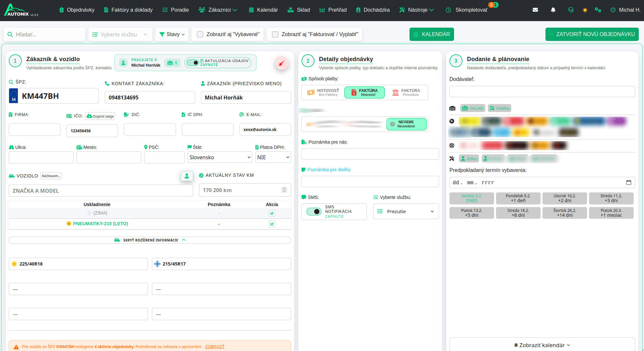This screenshot has width=644, height=351.
Task: Click the envelope messages icon
Action: point(535,10)
